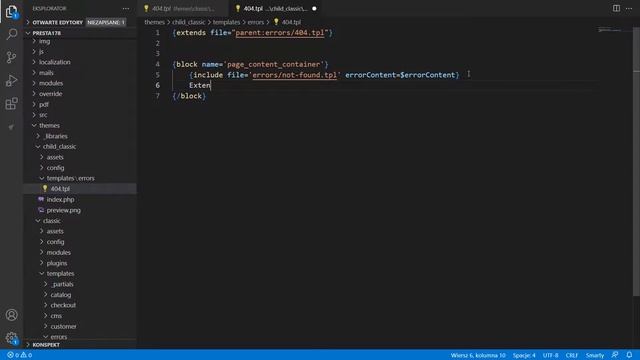Click the feedback icon in status bar
This screenshot has width=640, height=360.
(615, 355)
